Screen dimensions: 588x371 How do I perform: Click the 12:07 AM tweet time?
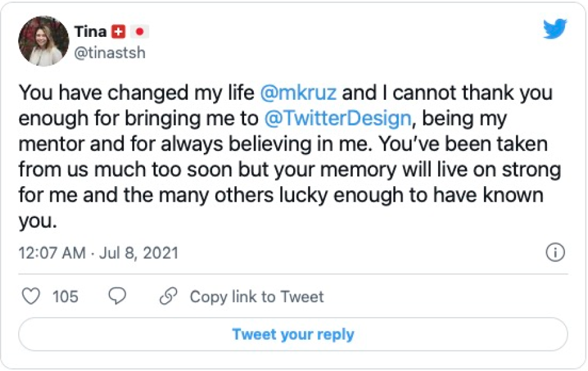click(x=52, y=252)
